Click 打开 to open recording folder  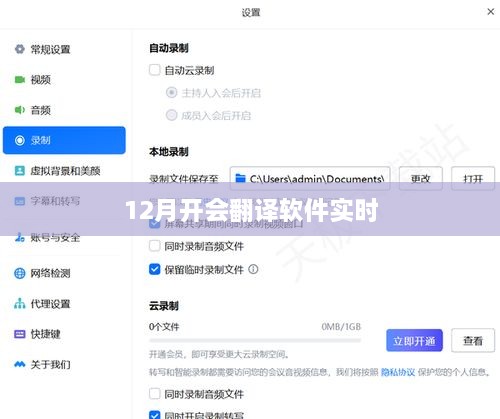pyautogui.click(x=473, y=178)
